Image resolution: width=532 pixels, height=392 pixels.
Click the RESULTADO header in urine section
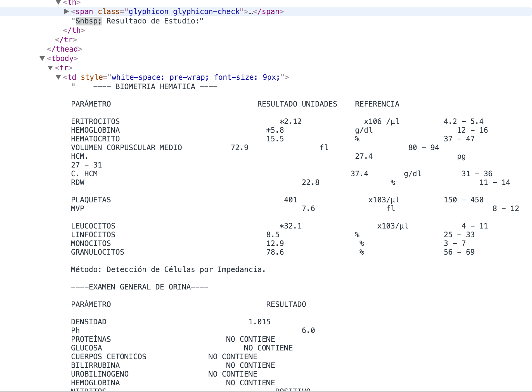[x=286, y=304]
